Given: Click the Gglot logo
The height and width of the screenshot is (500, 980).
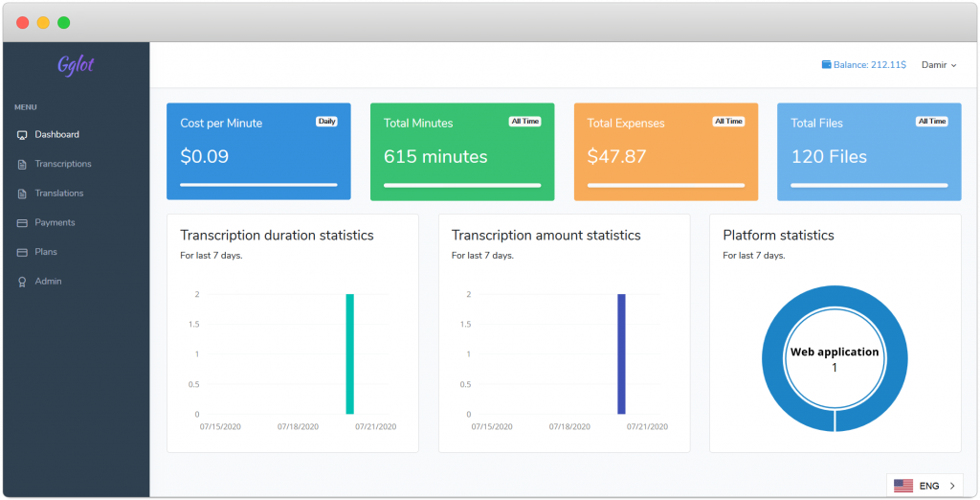Looking at the screenshot, I should 76,65.
